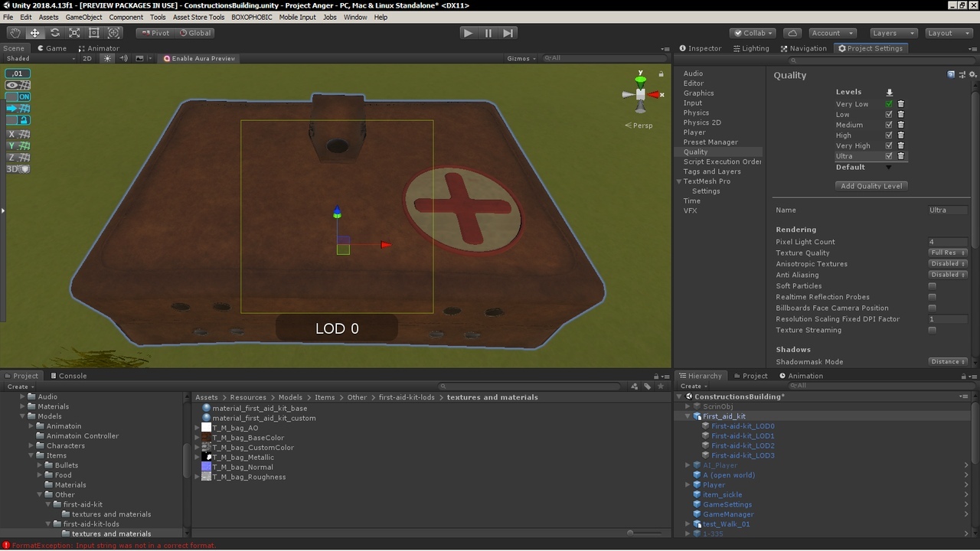Open Quality settings help icon
Screen dimensions: 980x551
(x=951, y=75)
